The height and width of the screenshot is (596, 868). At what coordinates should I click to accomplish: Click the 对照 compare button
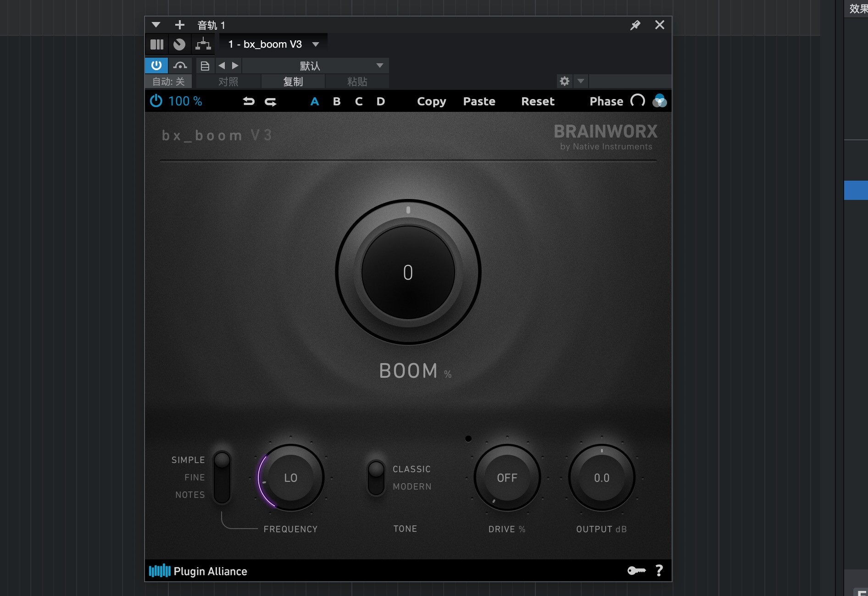coord(228,82)
